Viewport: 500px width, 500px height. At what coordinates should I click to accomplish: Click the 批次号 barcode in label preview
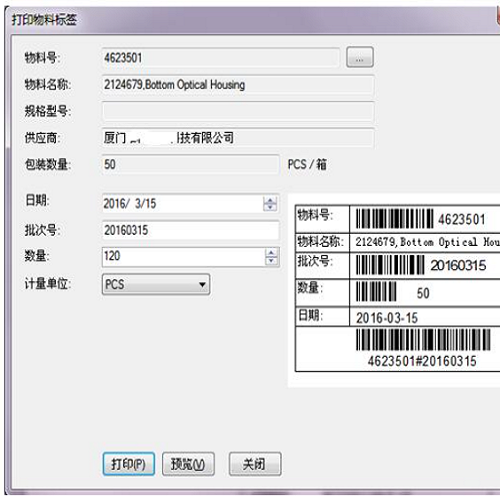point(390,265)
